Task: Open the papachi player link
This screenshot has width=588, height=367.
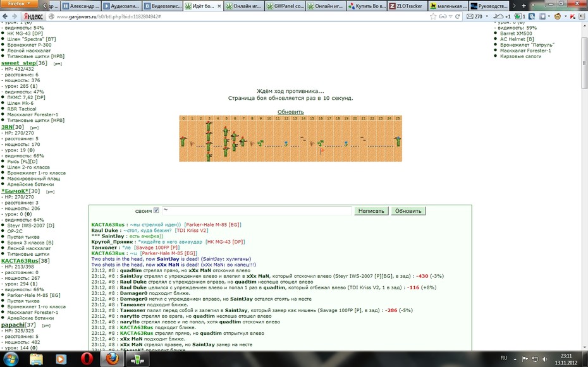Action: (13, 325)
